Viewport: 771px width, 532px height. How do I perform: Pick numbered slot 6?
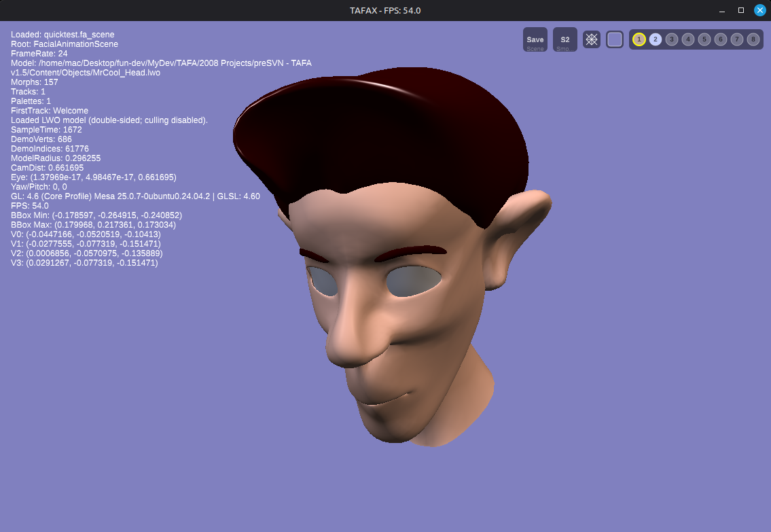pos(721,39)
